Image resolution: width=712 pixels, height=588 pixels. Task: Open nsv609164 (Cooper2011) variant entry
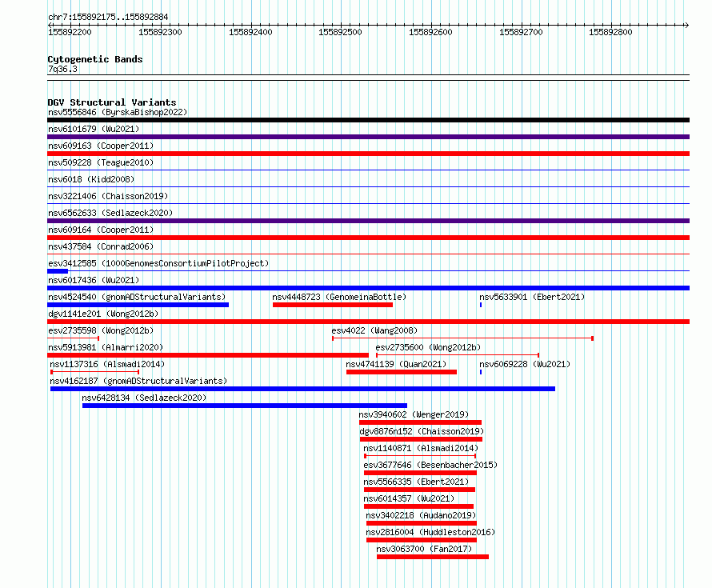[101, 230]
